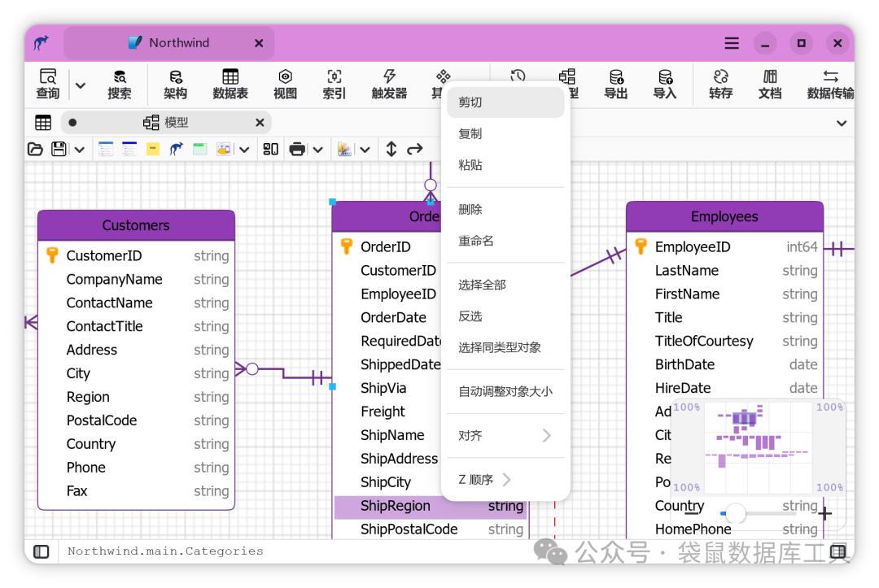Toggle the left sidebar panel in the status bar

point(41,551)
